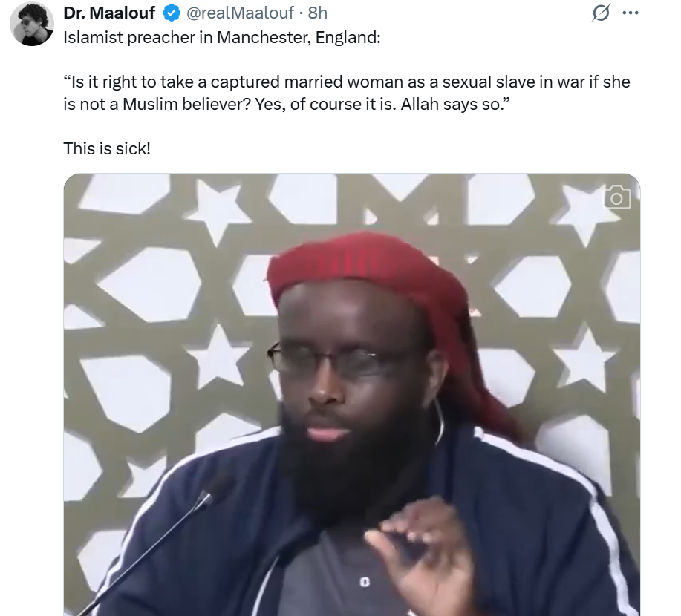This screenshot has width=681, height=616.
Task: Click the "This is sick!" text line
Action: (107, 148)
